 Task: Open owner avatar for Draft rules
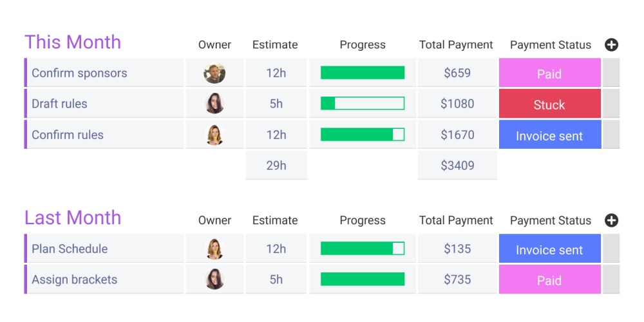[x=214, y=104]
